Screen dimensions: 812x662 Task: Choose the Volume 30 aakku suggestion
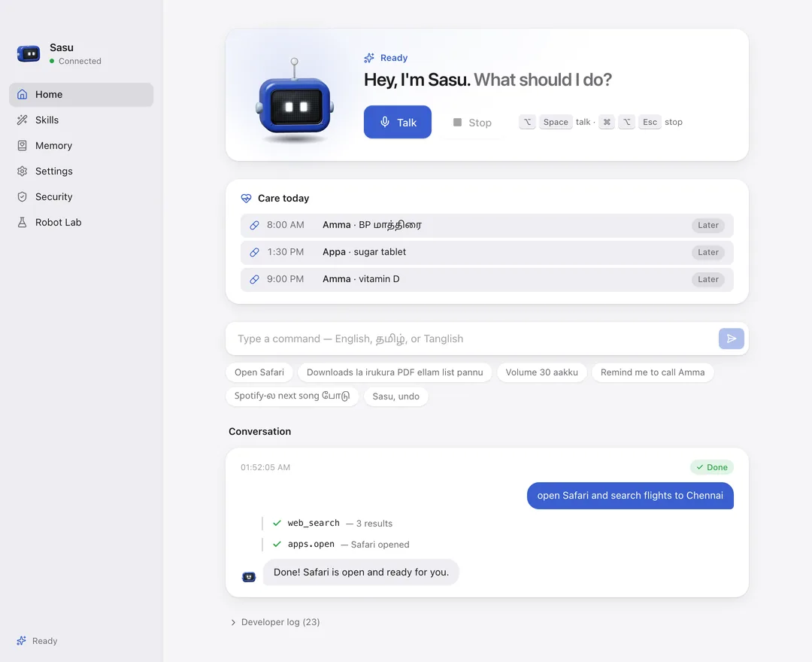541,372
